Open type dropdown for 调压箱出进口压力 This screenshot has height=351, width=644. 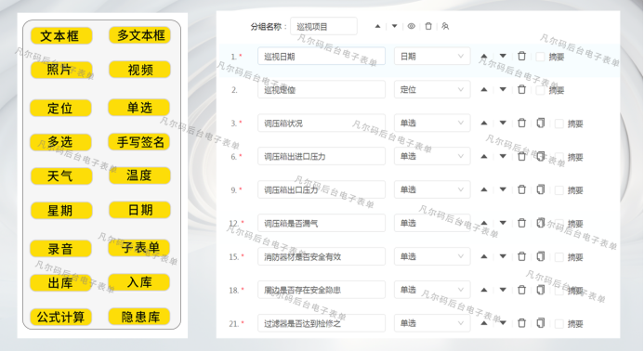click(432, 156)
